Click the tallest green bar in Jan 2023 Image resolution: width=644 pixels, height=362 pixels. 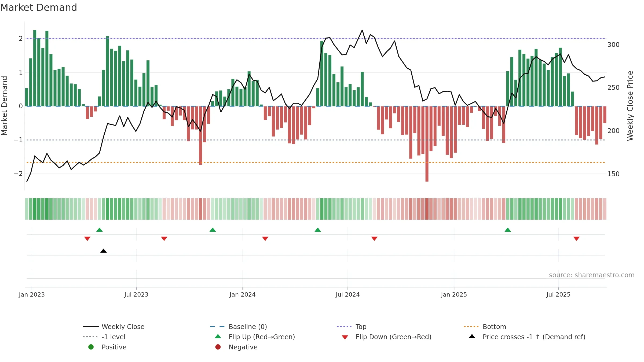tap(35, 68)
